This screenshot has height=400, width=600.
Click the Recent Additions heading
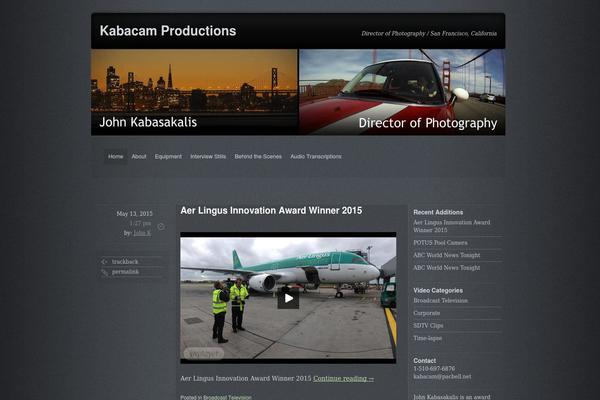[438, 212]
